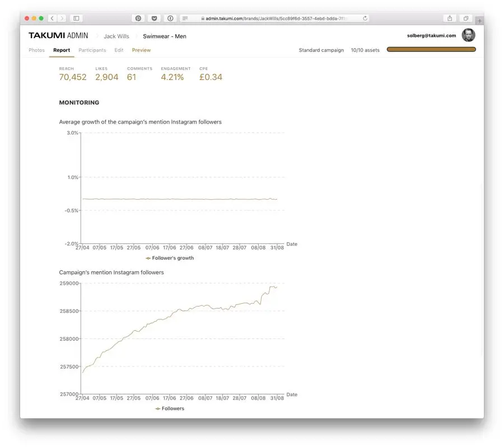
Task: Click the Reader view icon in address bar
Action: [x=185, y=18]
